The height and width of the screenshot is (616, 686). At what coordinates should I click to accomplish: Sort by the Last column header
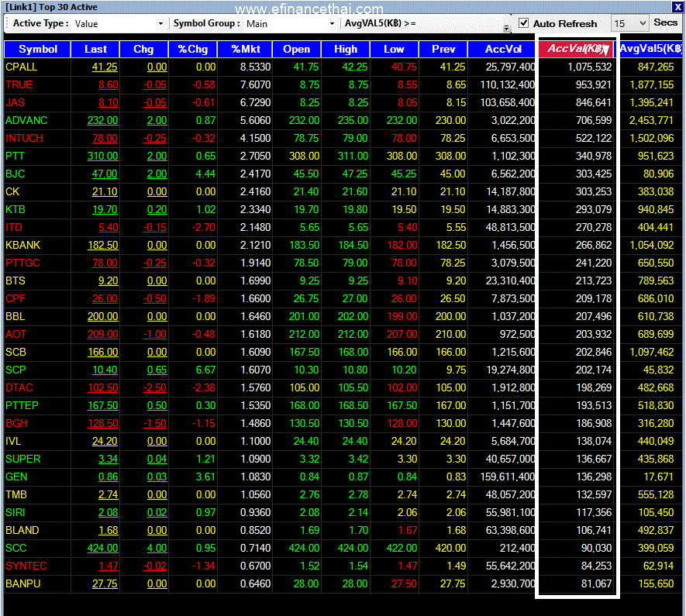click(x=95, y=49)
